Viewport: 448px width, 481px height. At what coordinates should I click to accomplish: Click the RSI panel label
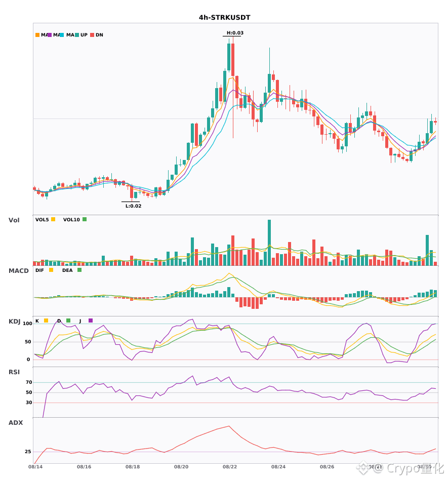coord(14,372)
